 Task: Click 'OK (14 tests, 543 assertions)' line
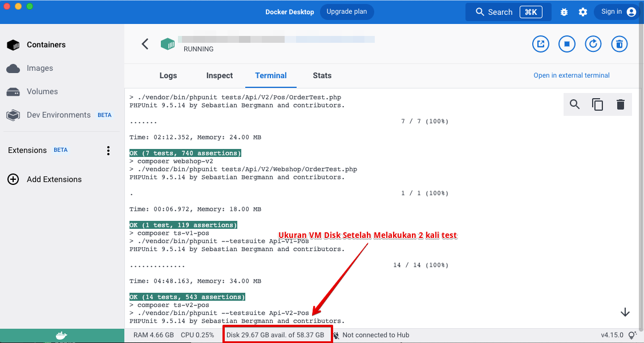(187, 297)
